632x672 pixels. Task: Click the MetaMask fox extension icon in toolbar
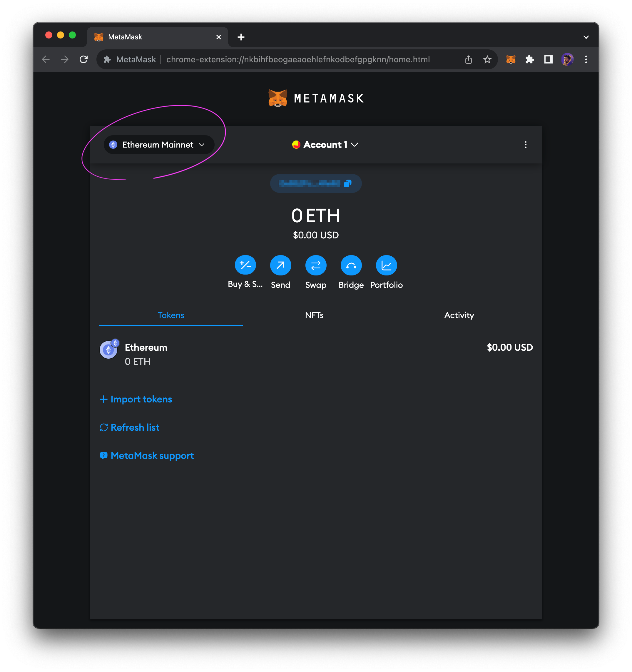511,59
